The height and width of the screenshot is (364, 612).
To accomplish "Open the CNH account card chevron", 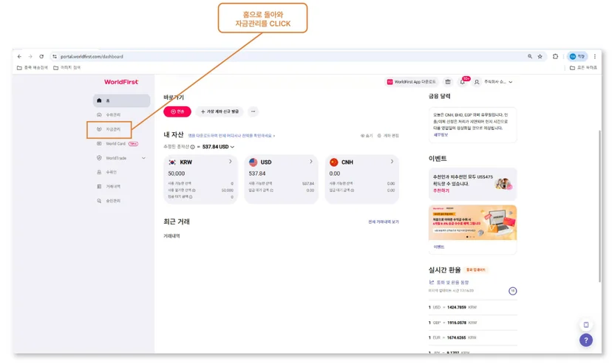I will (392, 162).
